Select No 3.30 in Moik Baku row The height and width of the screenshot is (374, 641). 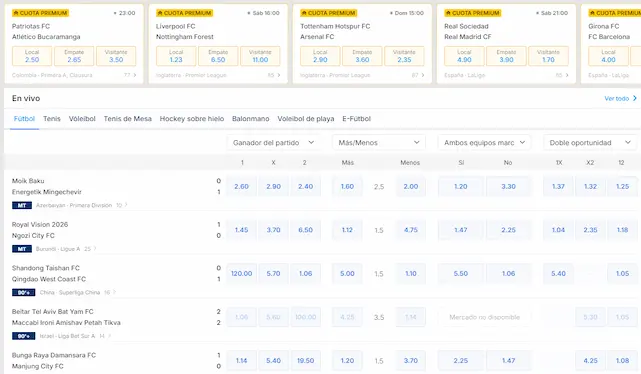tap(509, 186)
